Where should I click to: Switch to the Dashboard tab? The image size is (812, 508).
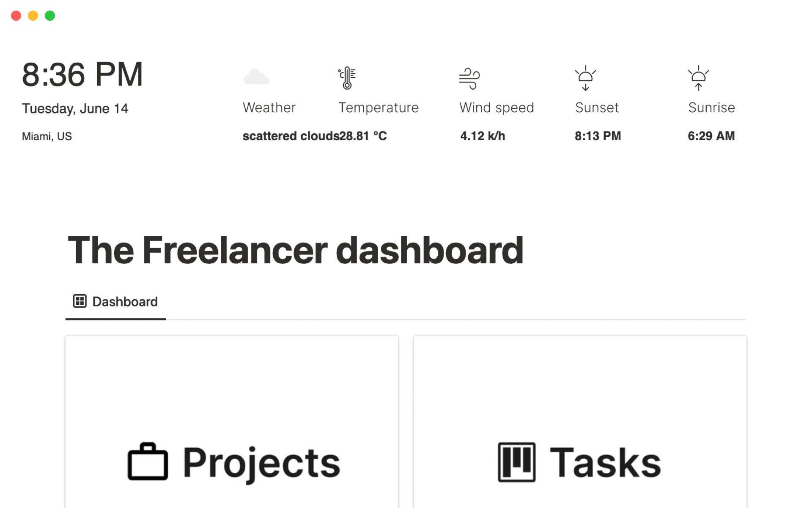[116, 302]
